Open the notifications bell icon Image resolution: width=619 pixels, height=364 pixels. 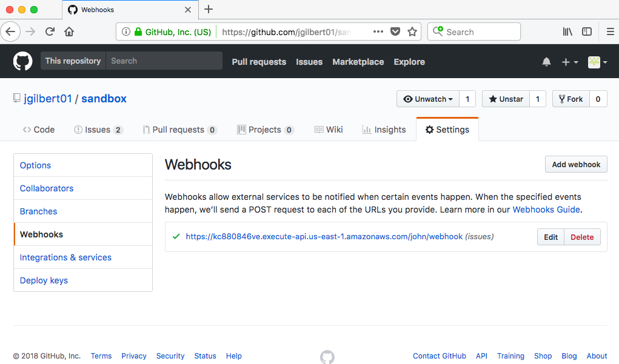pos(546,62)
